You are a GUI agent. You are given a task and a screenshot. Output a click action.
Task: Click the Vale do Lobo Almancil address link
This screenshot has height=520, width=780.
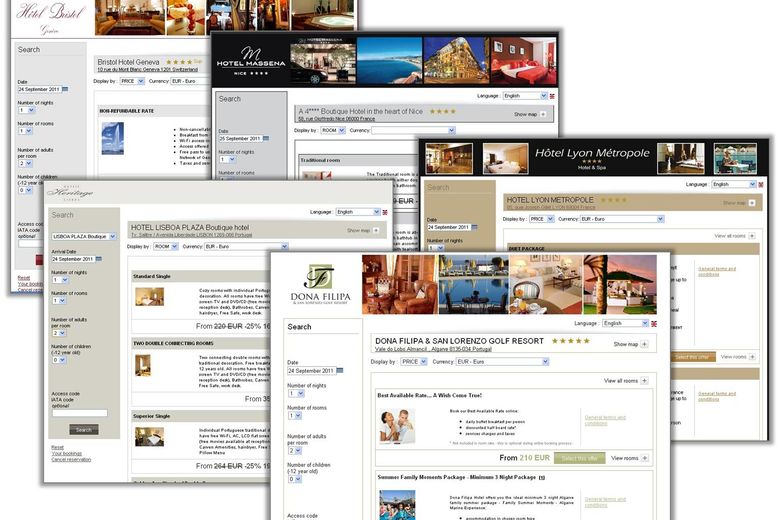pyautogui.click(x=433, y=349)
